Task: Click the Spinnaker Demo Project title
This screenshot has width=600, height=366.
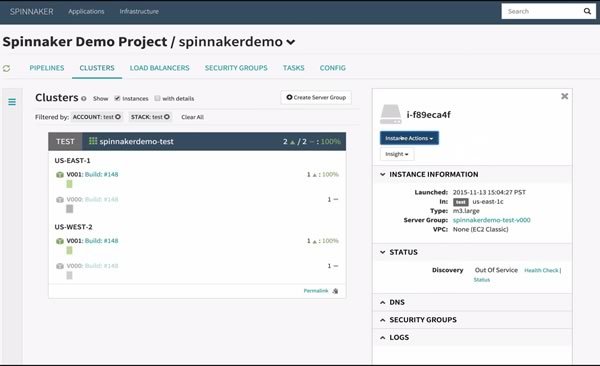Action: (x=85, y=42)
